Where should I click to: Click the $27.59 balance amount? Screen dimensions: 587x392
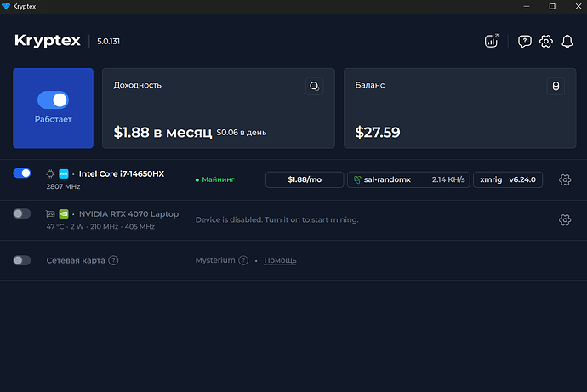click(378, 132)
